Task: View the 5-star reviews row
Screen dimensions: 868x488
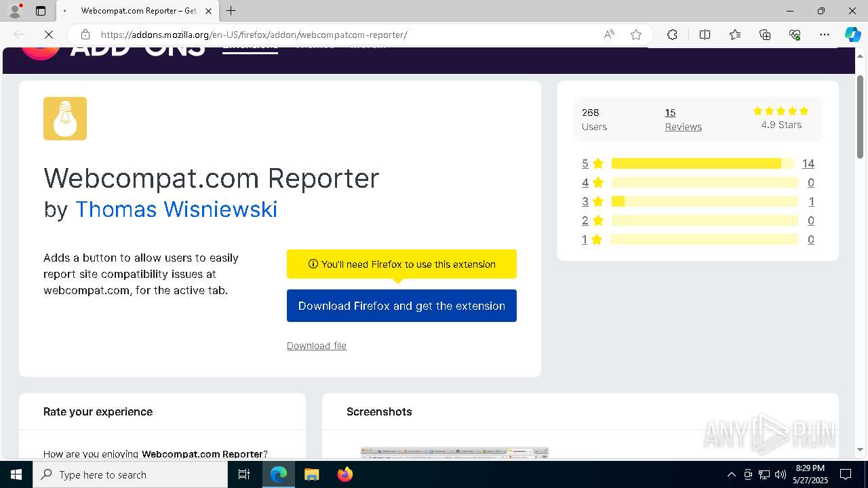Action: click(698, 163)
